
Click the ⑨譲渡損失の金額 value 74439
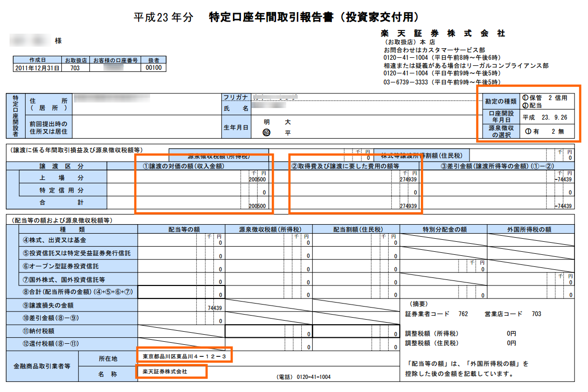coord(214,308)
